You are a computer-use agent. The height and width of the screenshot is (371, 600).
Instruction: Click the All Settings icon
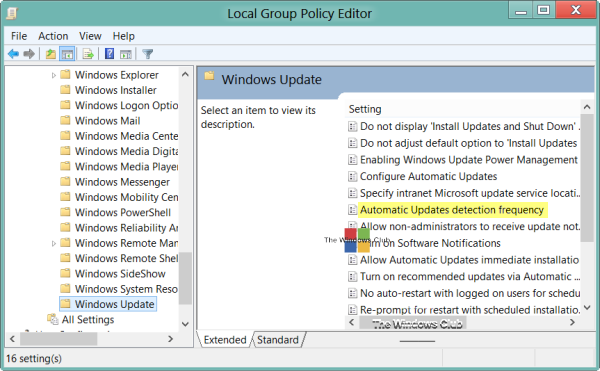52,319
